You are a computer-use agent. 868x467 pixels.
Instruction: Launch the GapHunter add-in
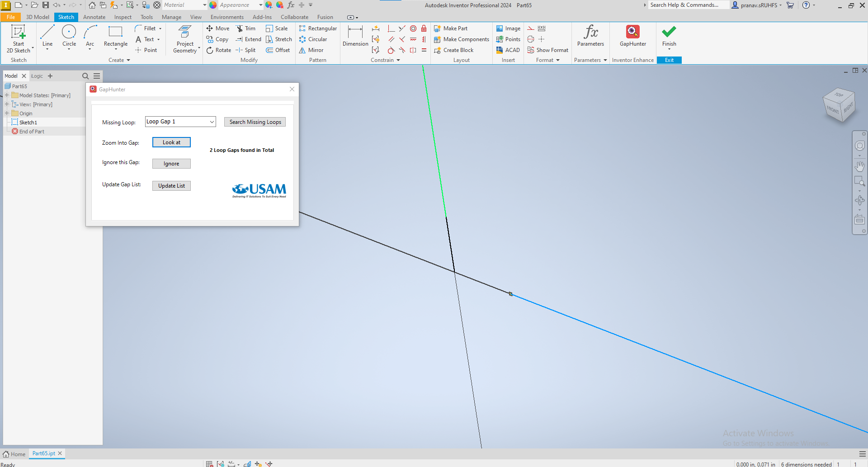point(633,36)
